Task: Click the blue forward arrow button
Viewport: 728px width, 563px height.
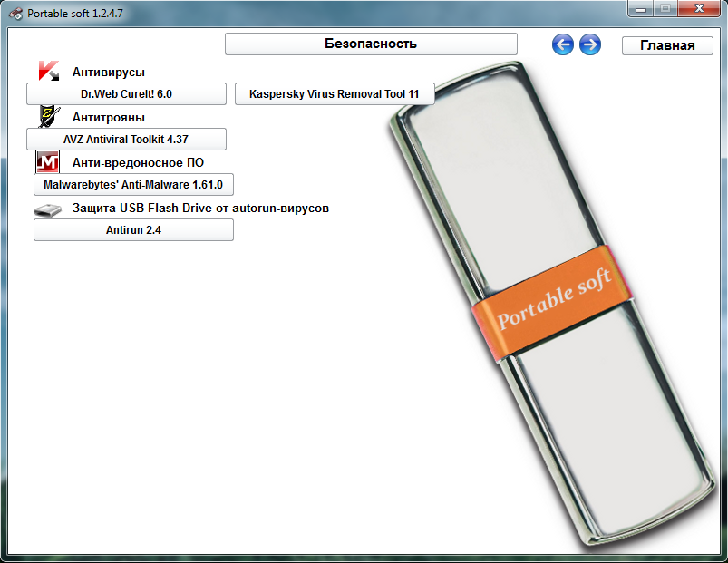Action: click(x=590, y=44)
